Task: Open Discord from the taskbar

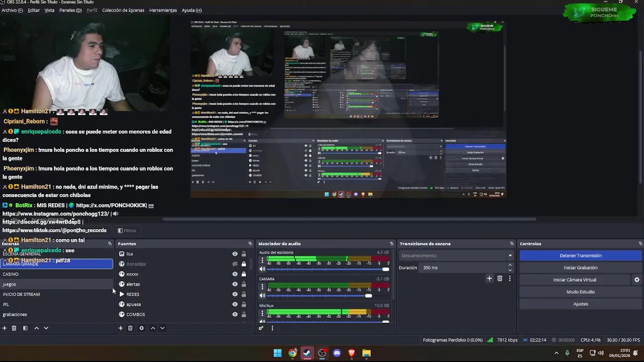Action: pos(337,353)
